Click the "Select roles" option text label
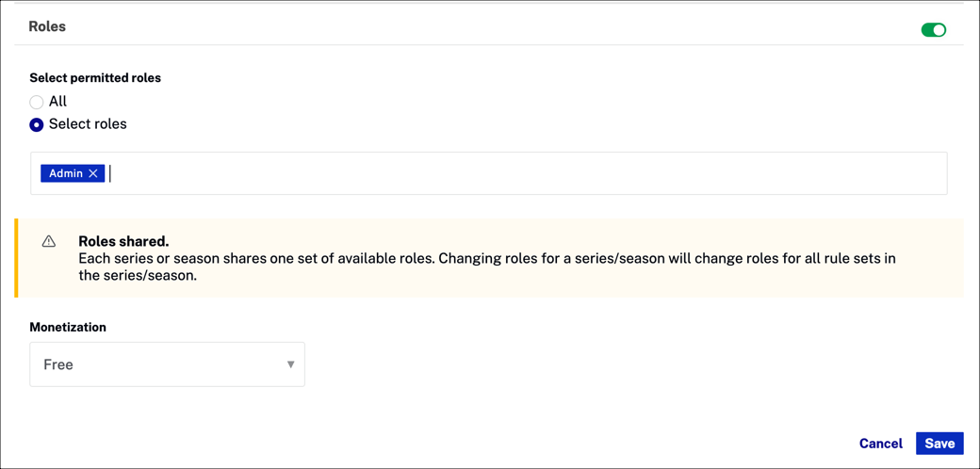This screenshot has width=980, height=469. point(88,124)
